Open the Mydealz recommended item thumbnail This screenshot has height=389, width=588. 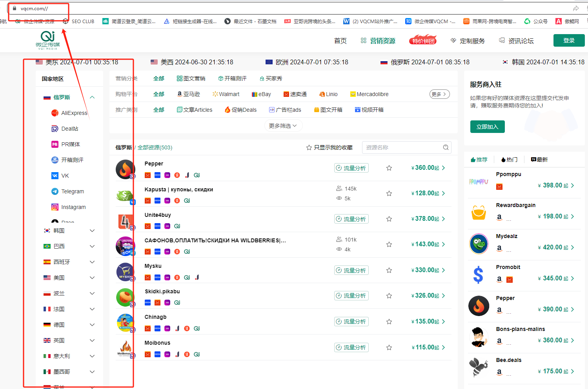pyautogui.click(x=479, y=244)
